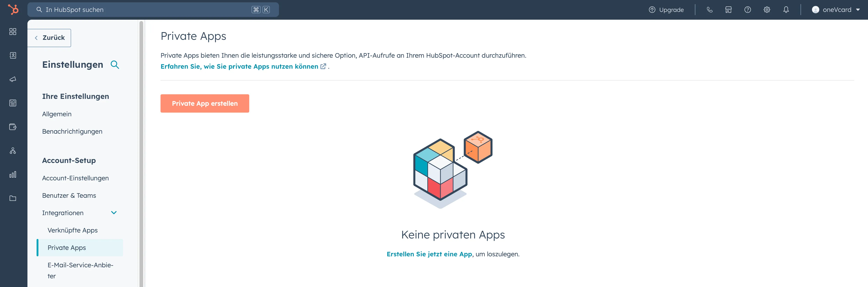
Task: Click the HubSpot sprocket logo
Action: tap(13, 9)
